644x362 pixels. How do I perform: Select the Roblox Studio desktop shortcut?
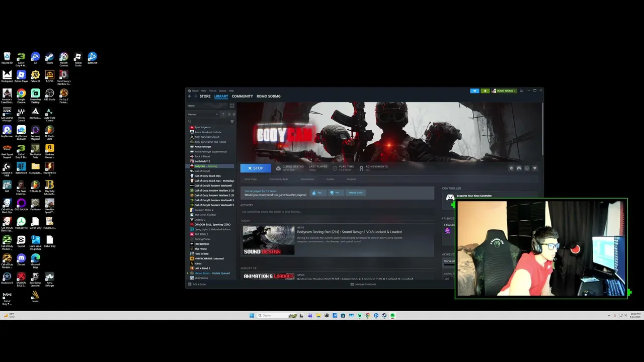(x=78, y=59)
